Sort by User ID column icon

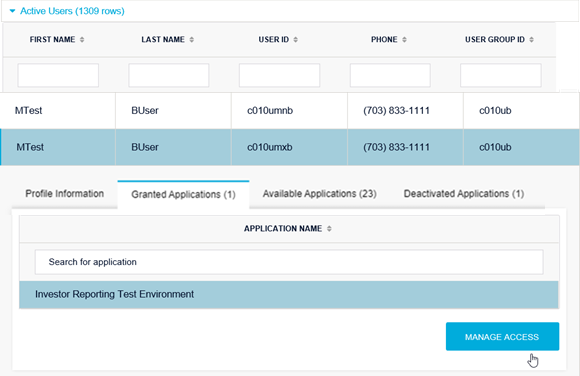(x=296, y=40)
